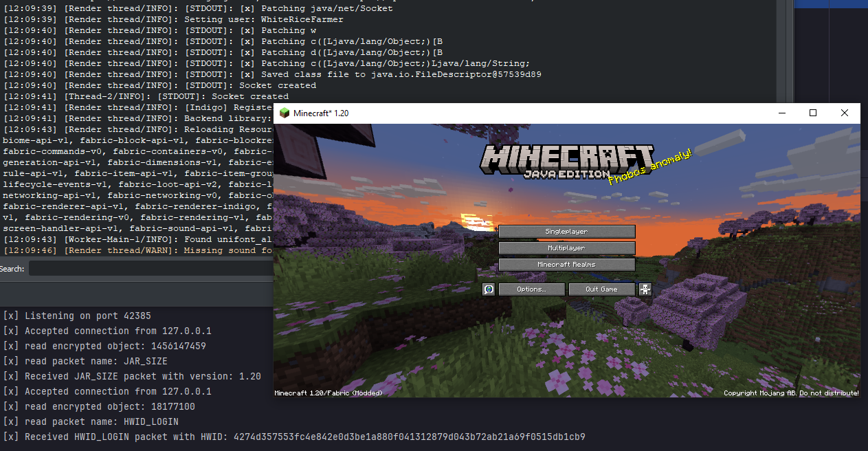Viewport: 868px width, 451px height.
Task: Select the 'Listening on port 42385' console line
Action: tap(77, 316)
